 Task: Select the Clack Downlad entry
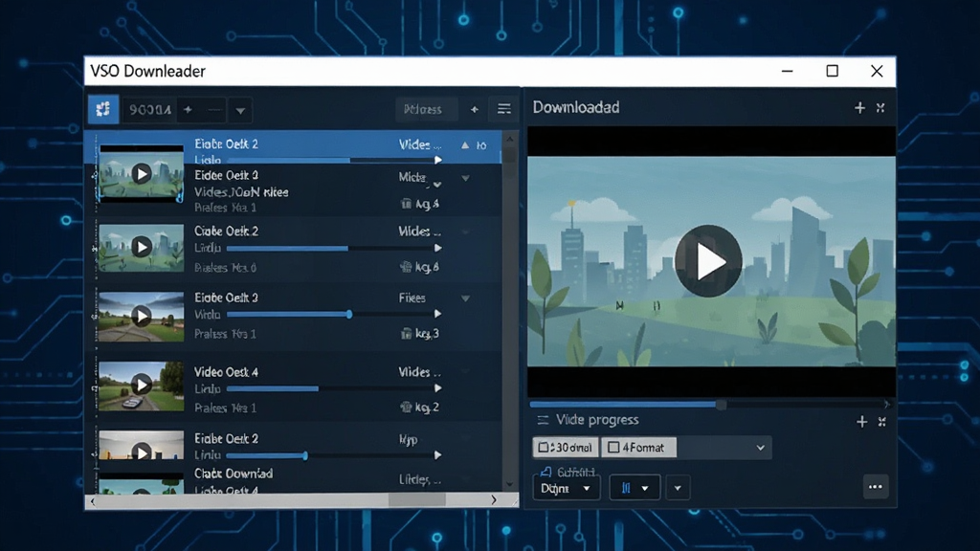coord(234,474)
